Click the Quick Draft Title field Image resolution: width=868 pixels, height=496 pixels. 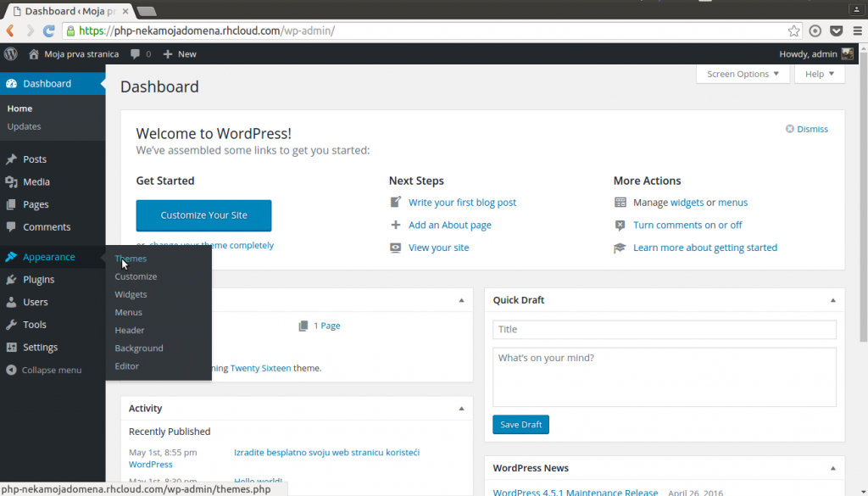tap(665, 329)
